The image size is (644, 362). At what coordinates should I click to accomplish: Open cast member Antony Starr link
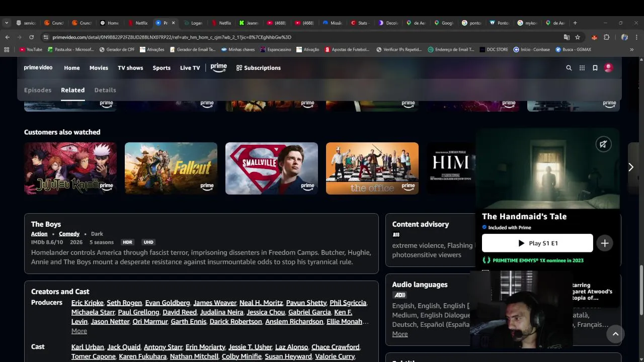pos(163,347)
